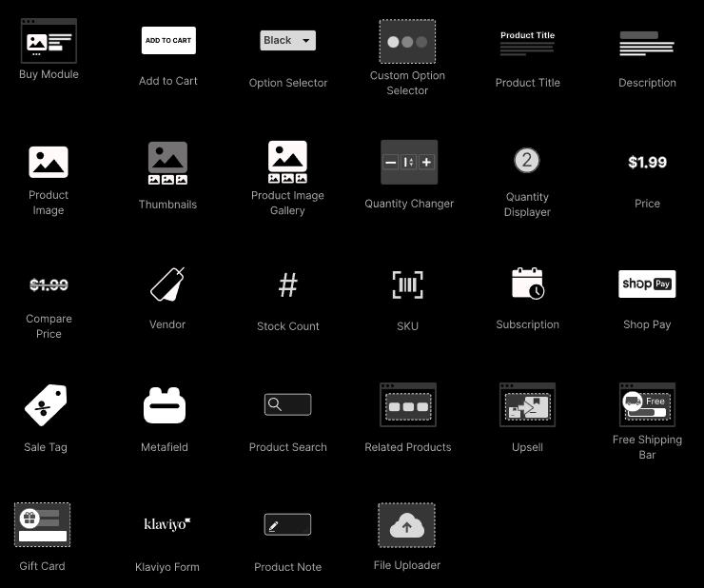Click the "Stock Count" label text
704x588 pixels.
(x=288, y=326)
